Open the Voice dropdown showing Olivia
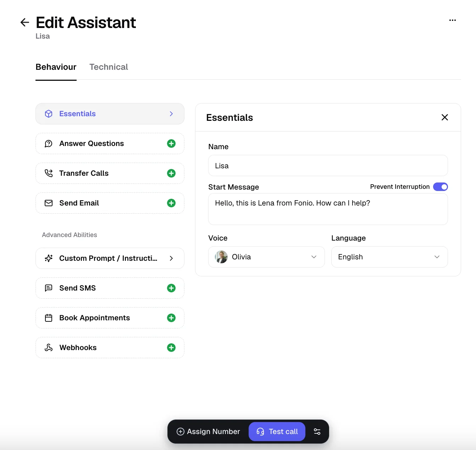This screenshot has height=450, width=476. pyautogui.click(x=266, y=257)
